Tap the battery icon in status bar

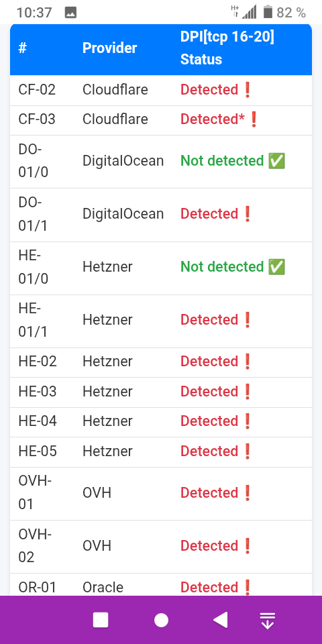pos(268,12)
